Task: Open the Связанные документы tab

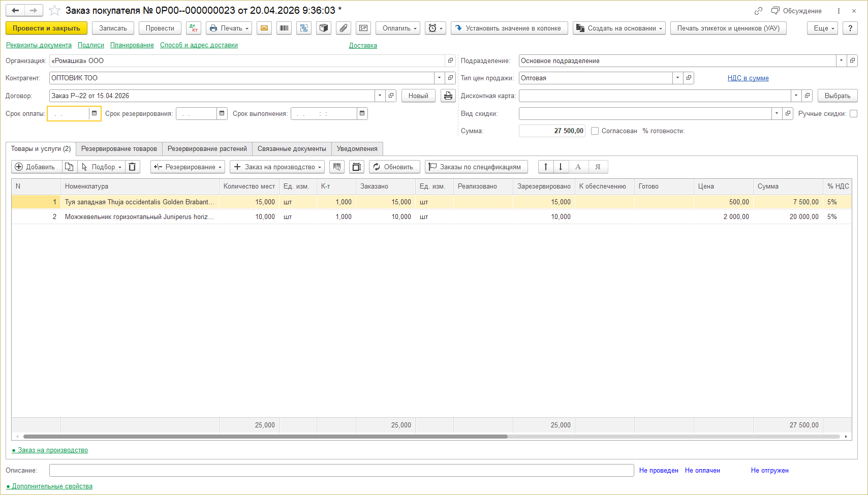Action: click(x=292, y=149)
